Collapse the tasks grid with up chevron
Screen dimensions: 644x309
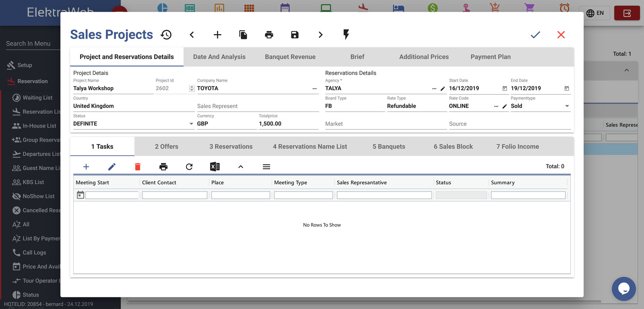[241, 167]
